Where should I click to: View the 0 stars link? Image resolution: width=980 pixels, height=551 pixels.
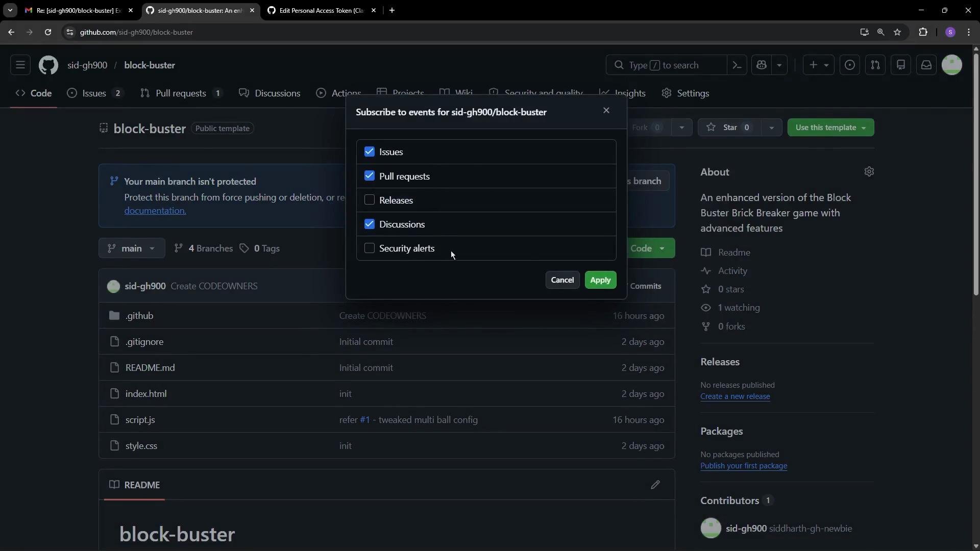731,289
